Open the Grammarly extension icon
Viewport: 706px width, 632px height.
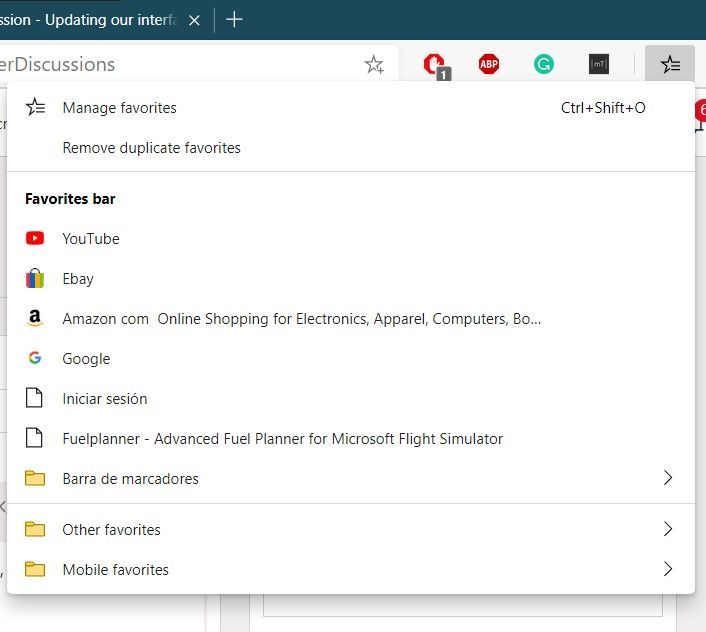click(543, 64)
